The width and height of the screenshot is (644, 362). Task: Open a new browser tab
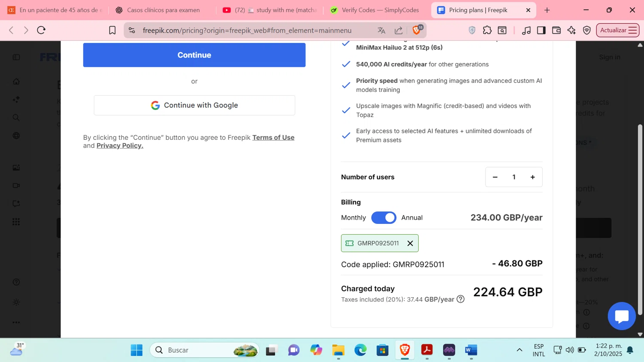pyautogui.click(x=547, y=10)
